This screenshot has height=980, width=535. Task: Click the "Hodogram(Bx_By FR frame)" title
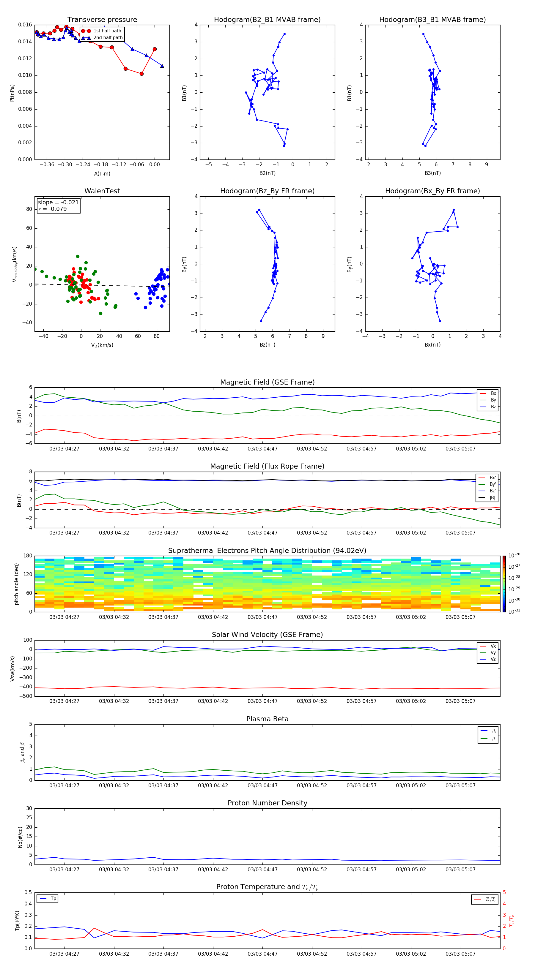coord(432,191)
